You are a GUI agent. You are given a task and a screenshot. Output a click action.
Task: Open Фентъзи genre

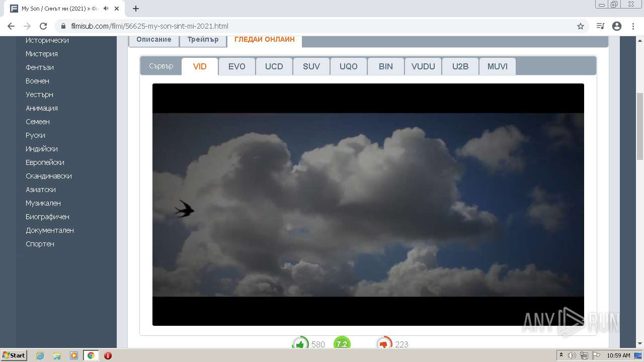point(40,67)
